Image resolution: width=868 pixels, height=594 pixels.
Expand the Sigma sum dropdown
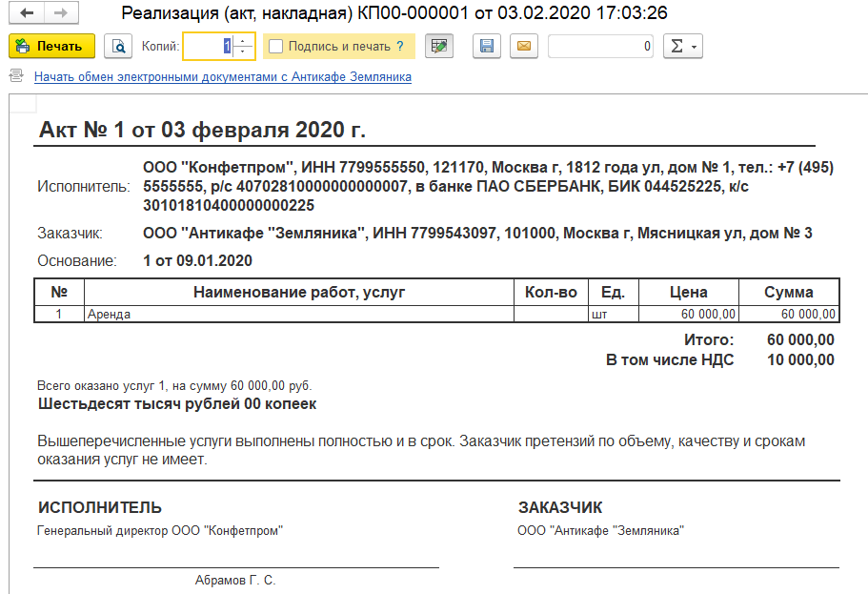[x=681, y=46]
